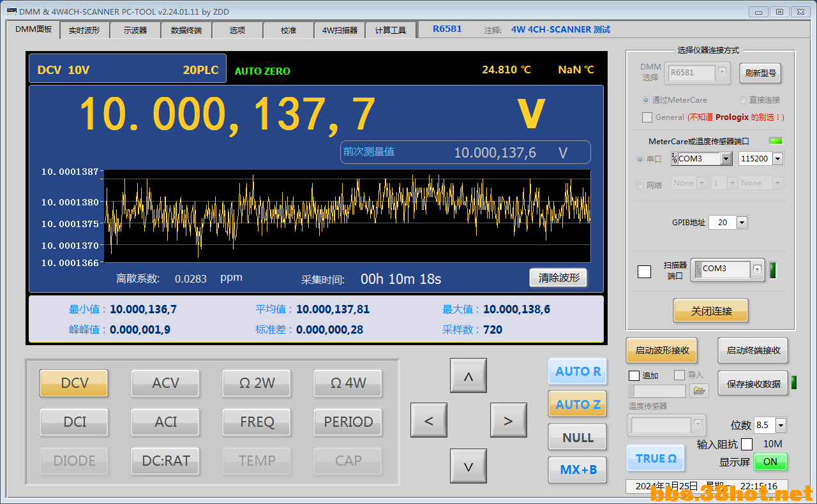
Task: Select ACI current mode
Action: (x=165, y=422)
